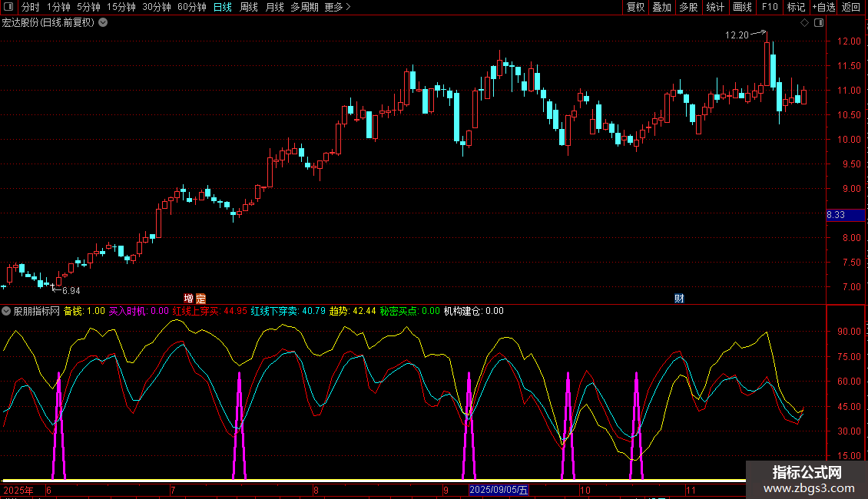868x499 pixels.
Task: Toggle the left sidebar panel icon
Action: 8,8
